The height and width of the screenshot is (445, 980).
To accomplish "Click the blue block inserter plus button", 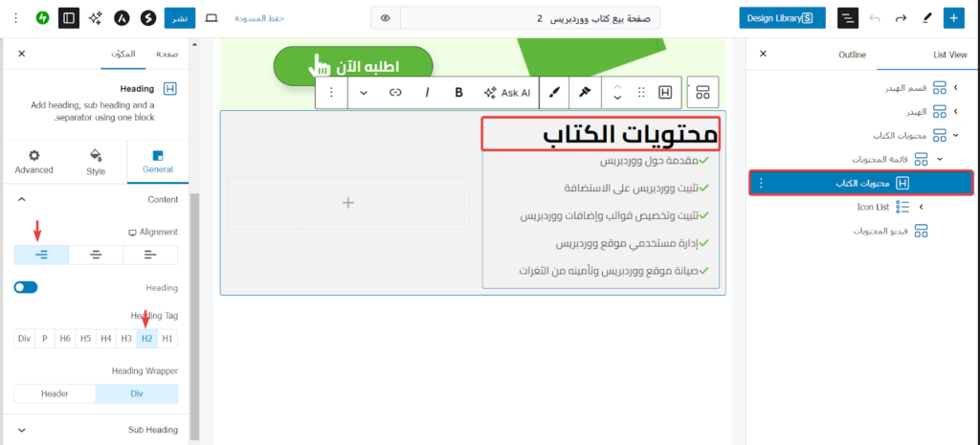I will coord(953,18).
